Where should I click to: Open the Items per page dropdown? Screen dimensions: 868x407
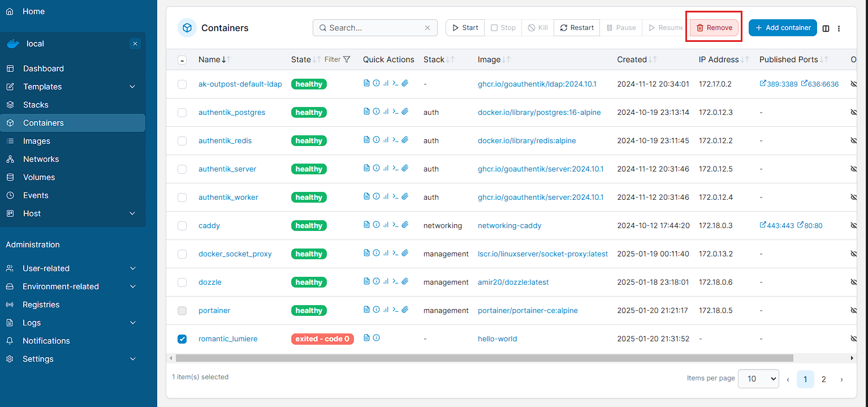[x=758, y=379]
